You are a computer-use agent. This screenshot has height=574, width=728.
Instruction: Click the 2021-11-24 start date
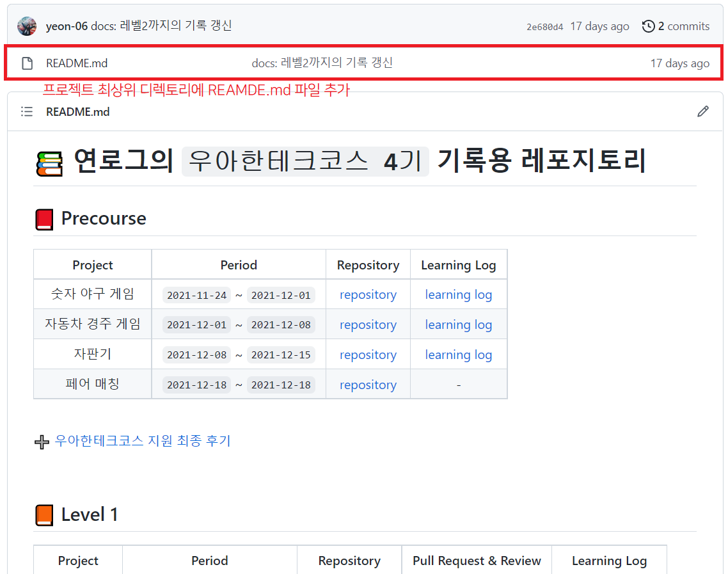pos(197,296)
